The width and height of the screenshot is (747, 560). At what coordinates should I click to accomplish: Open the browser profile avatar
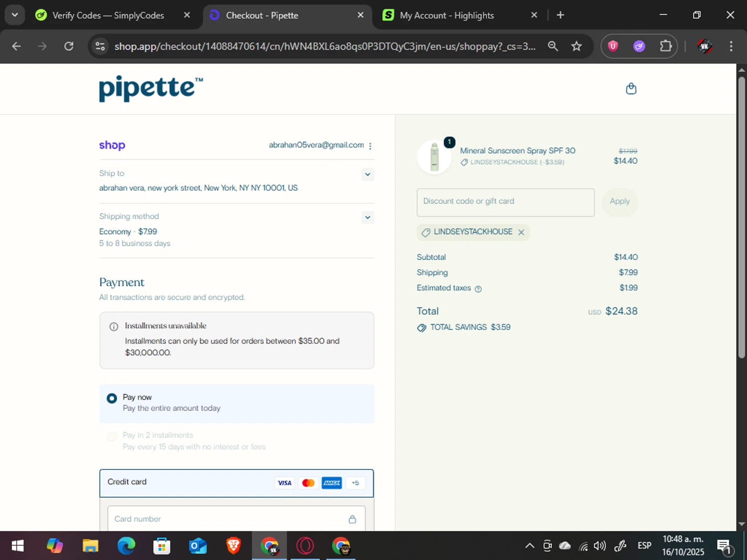(x=704, y=46)
